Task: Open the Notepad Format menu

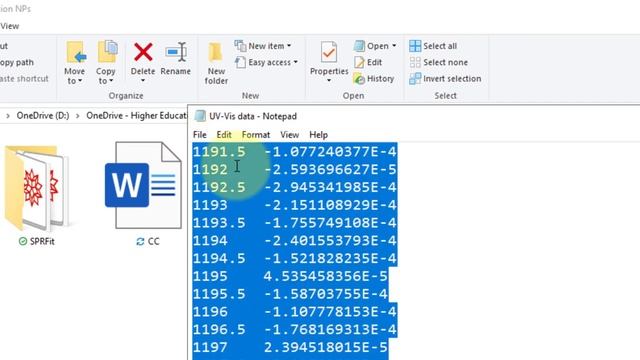Action: (256, 135)
